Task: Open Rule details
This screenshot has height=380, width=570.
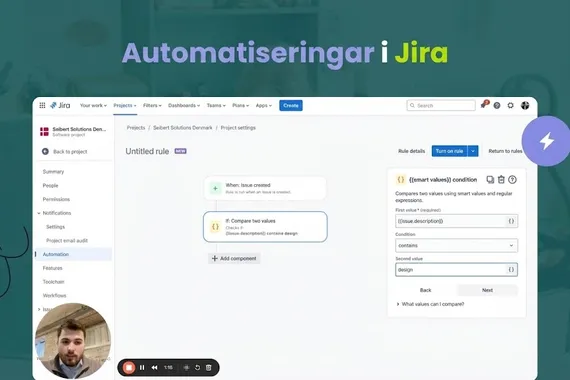Action: click(412, 151)
